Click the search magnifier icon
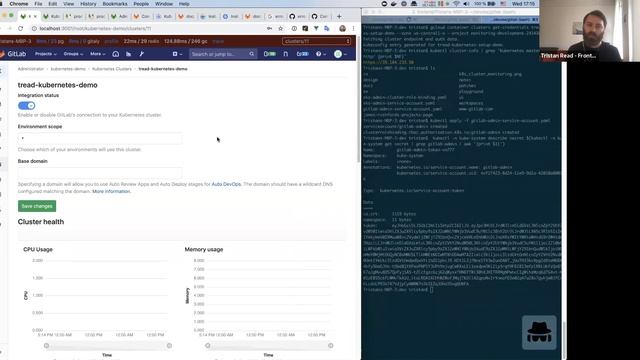This screenshot has height=360, width=640. [x=251, y=54]
